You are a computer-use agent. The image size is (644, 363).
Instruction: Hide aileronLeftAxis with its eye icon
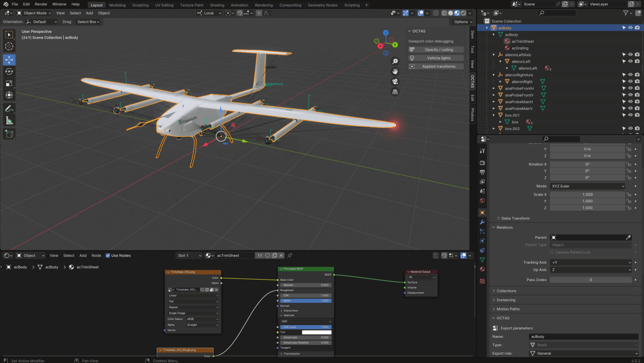tap(630, 55)
